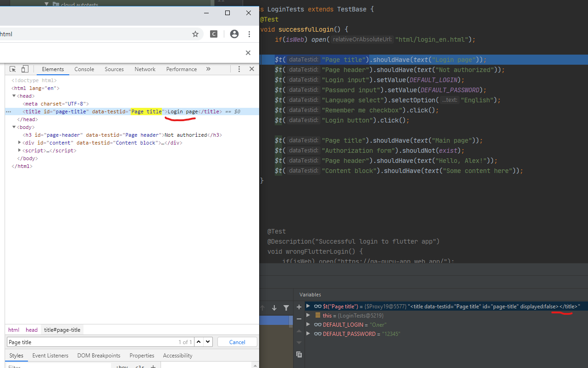The width and height of the screenshot is (588, 368).
Task: Open the Chrome profile avatar
Action: (x=234, y=34)
